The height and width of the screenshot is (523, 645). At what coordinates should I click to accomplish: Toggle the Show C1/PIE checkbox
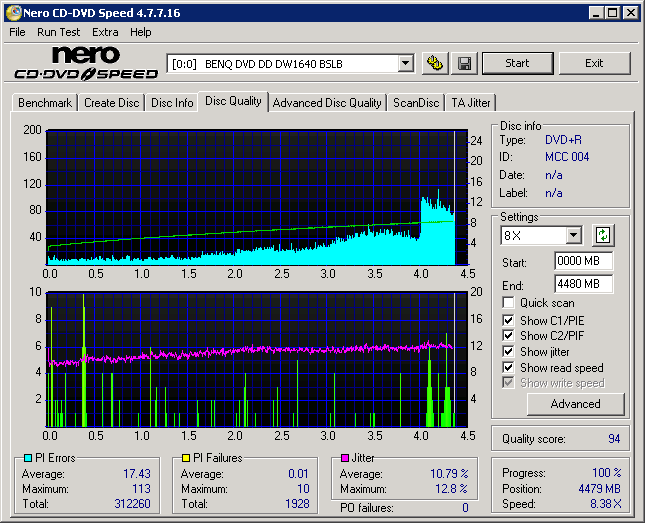click(509, 320)
